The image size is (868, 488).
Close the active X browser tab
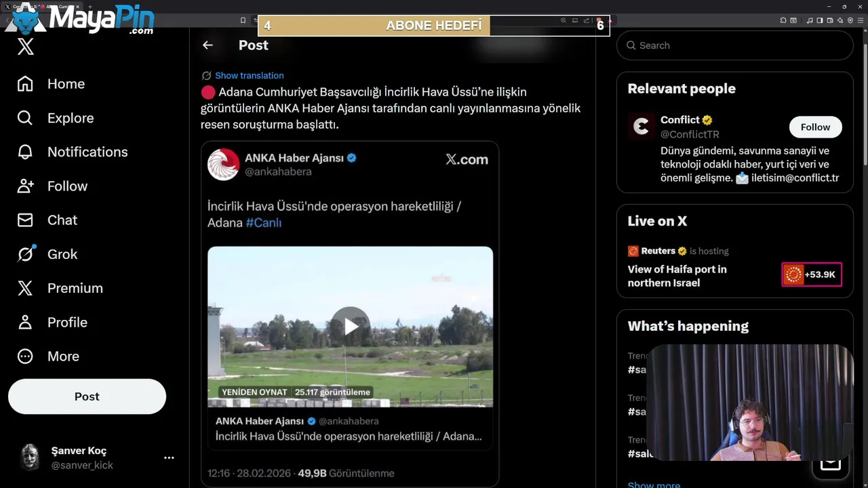coord(77,7)
